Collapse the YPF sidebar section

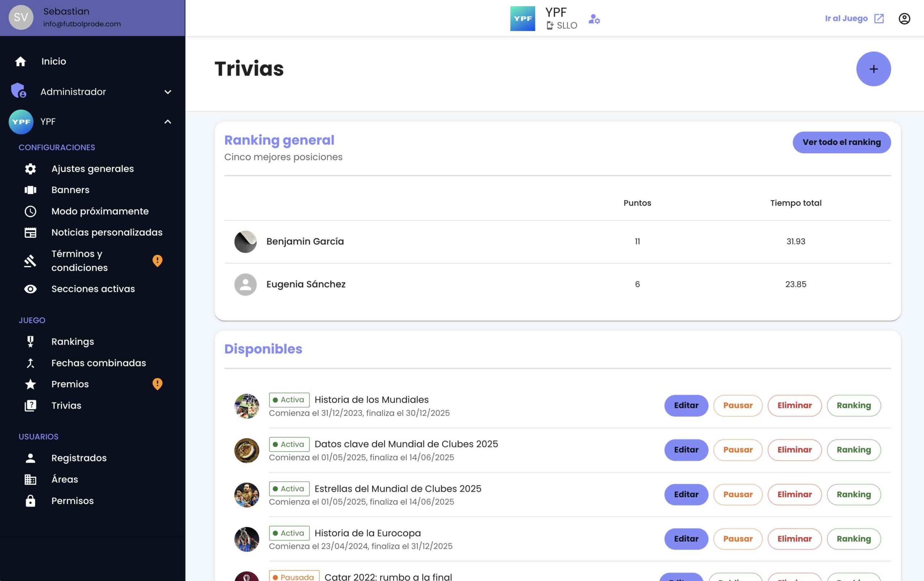(168, 122)
